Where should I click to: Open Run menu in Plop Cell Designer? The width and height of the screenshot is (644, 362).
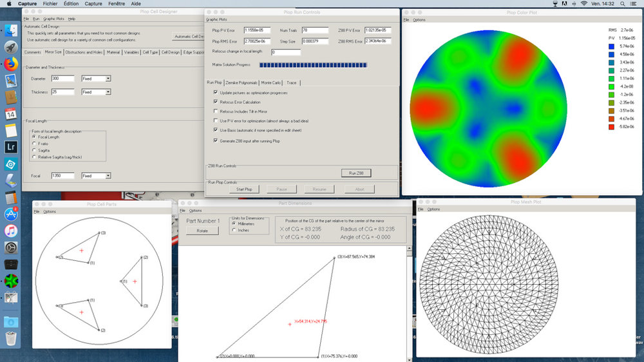click(x=36, y=19)
